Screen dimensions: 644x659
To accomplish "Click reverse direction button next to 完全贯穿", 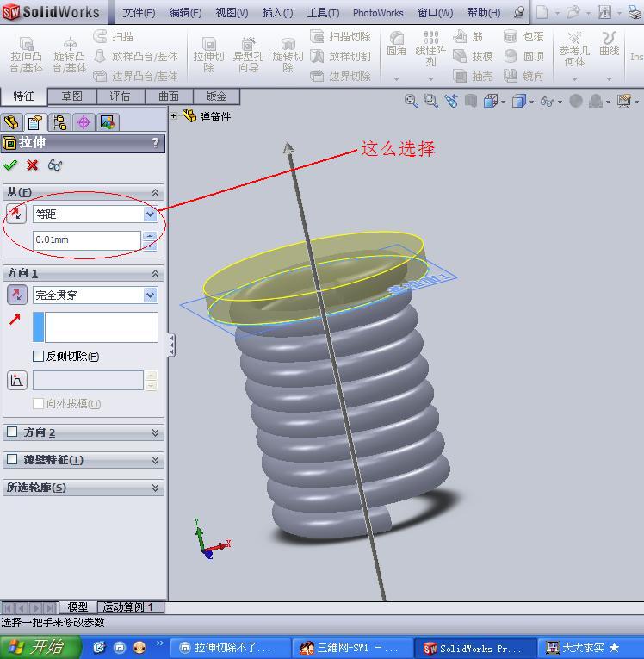I will coord(17,295).
